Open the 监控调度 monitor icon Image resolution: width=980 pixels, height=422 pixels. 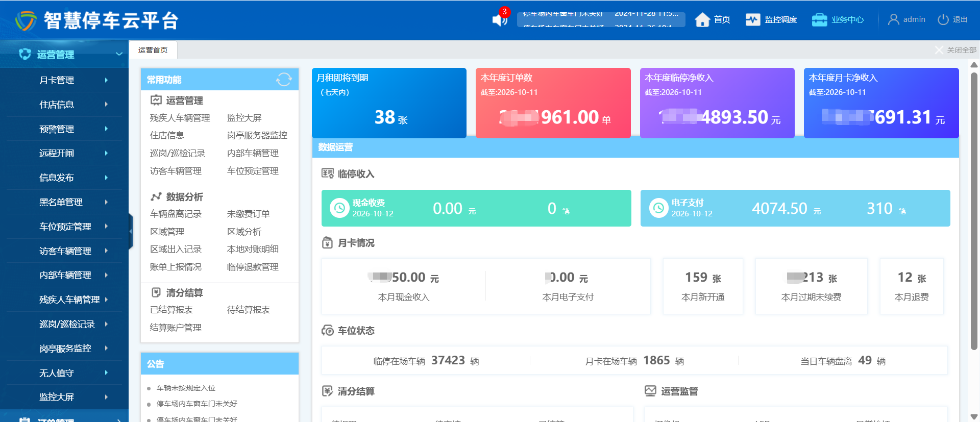[752, 19]
